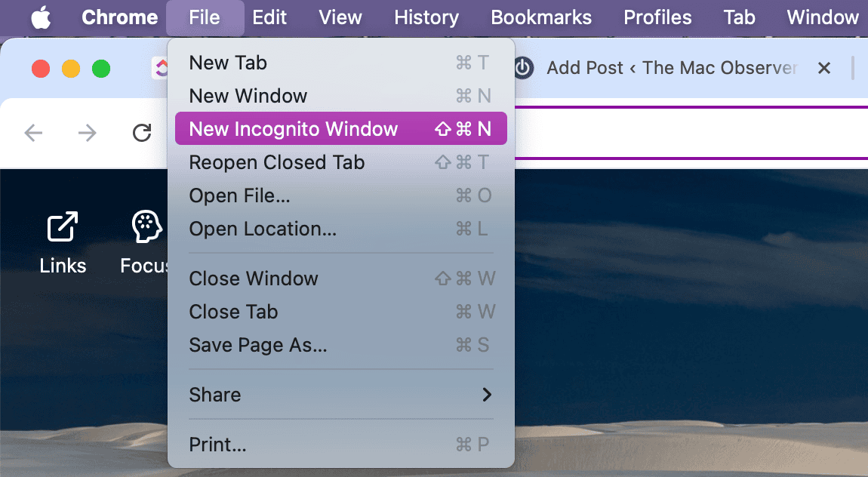Open the View menu
This screenshot has height=477, width=868.
[340, 17]
